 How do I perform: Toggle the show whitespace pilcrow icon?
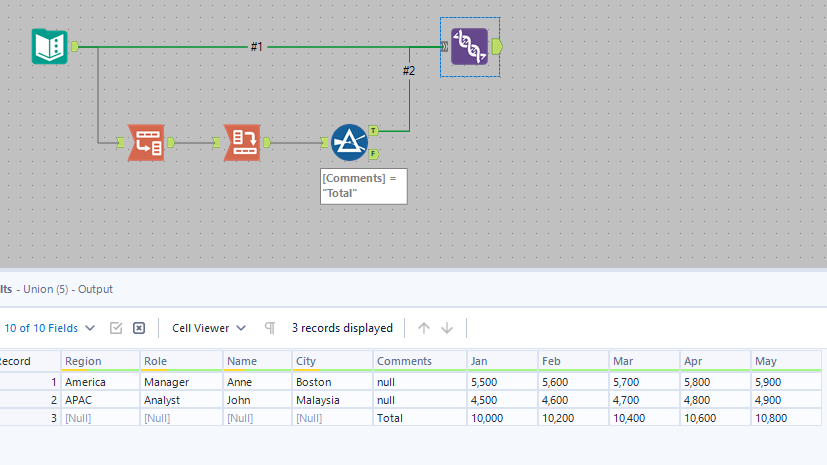coord(270,328)
